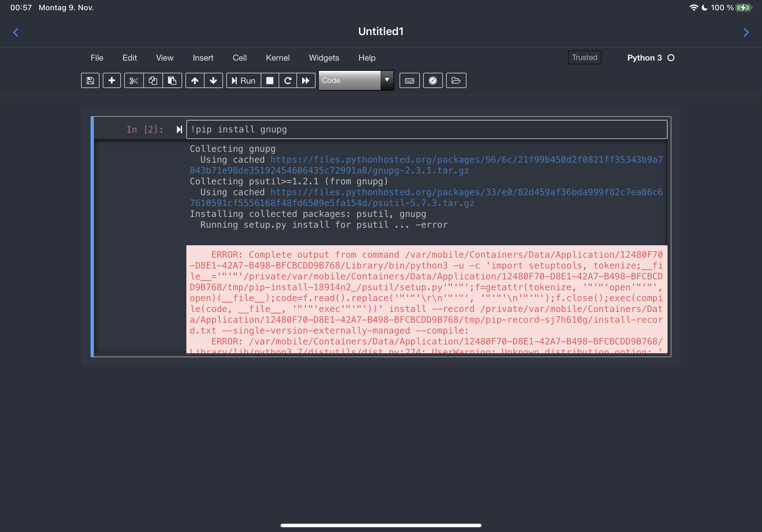
Task: Open the command palette compass icon
Action: (432, 80)
